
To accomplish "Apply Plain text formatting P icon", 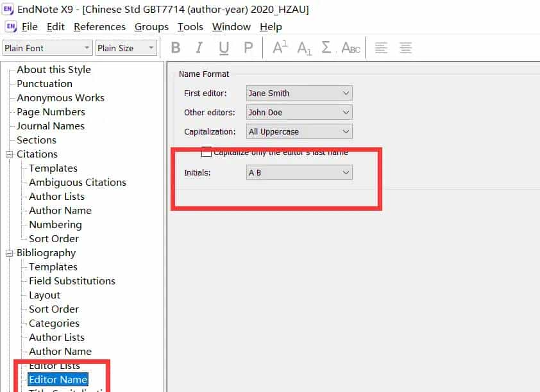I will pyautogui.click(x=248, y=48).
